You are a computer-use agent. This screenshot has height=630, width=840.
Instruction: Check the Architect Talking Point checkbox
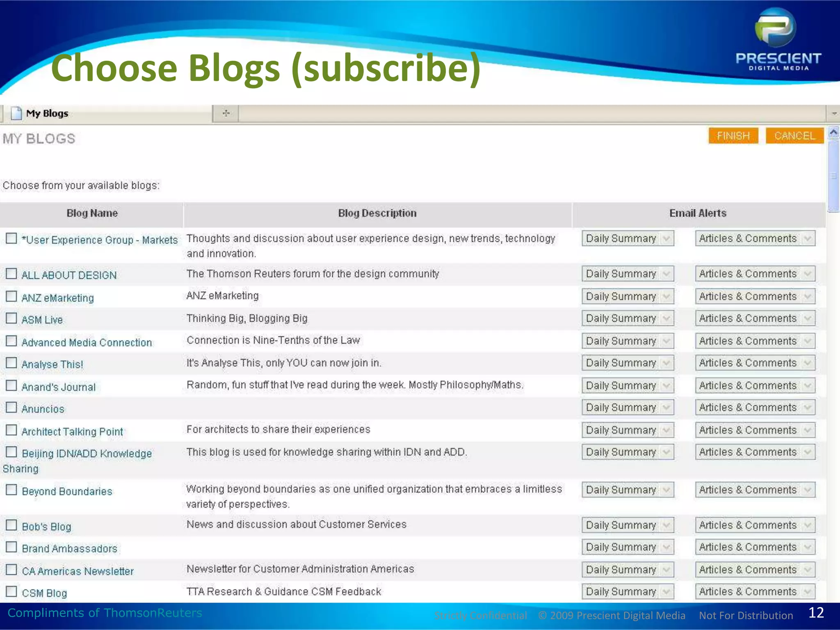pyautogui.click(x=11, y=430)
